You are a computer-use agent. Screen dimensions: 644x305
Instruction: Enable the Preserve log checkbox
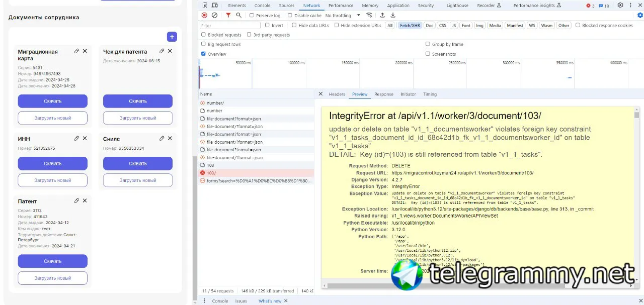click(x=252, y=16)
